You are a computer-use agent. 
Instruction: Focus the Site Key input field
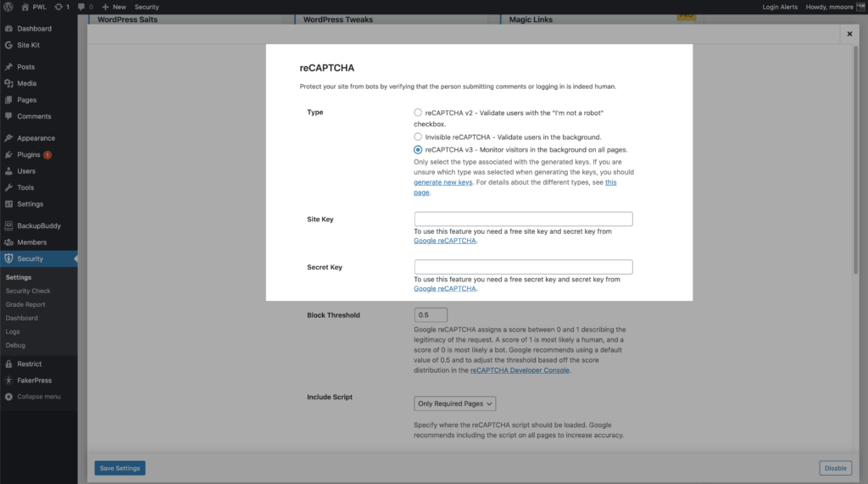[523, 219]
